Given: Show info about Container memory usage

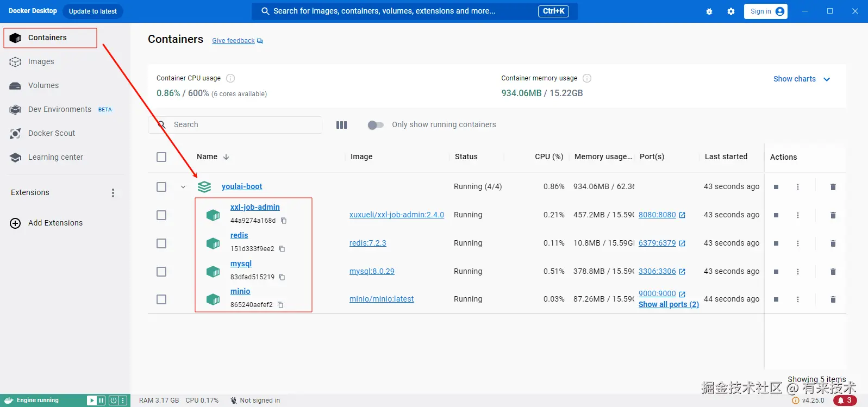Looking at the screenshot, I should point(587,78).
